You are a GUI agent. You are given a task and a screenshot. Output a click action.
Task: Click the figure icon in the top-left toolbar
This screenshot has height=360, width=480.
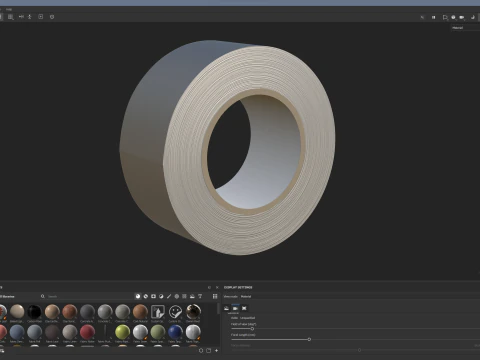(30, 17)
